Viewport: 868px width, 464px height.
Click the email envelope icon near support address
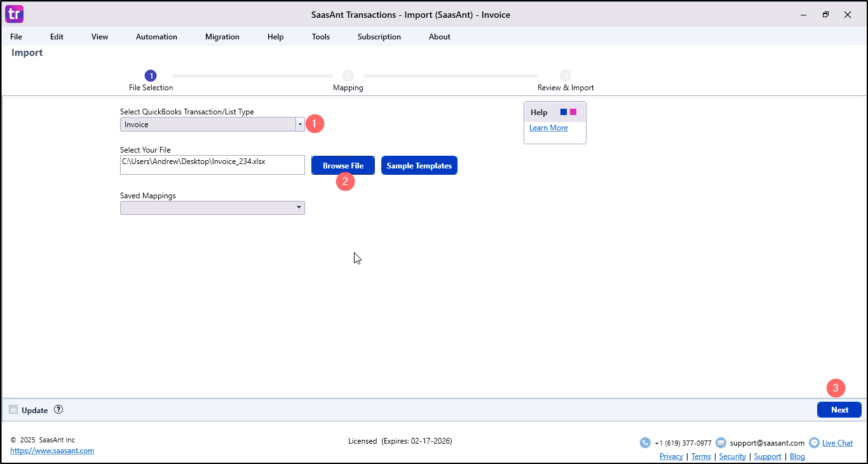click(x=721, y=443)
